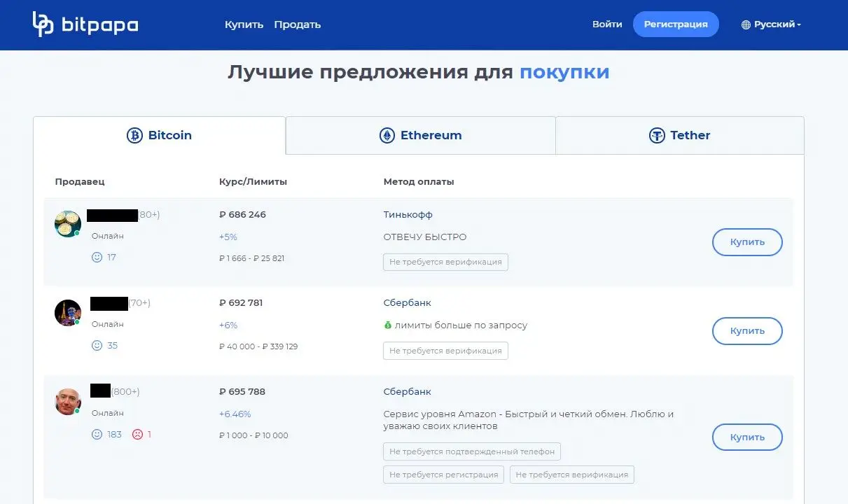Click Сбербанк link in the +6.46% offer
This screenshot has height=504, width=848.
tap(408, 392)
